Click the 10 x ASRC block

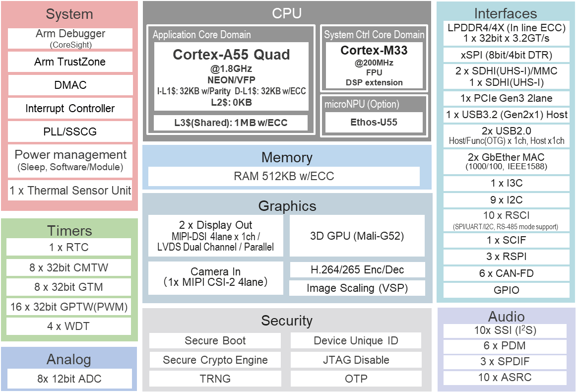click(505, 377)
